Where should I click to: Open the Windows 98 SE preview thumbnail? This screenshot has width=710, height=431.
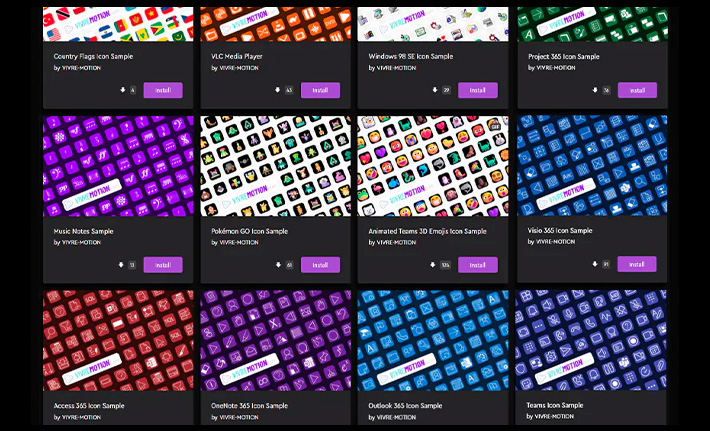pyautogui.click(x=433, y=24)
